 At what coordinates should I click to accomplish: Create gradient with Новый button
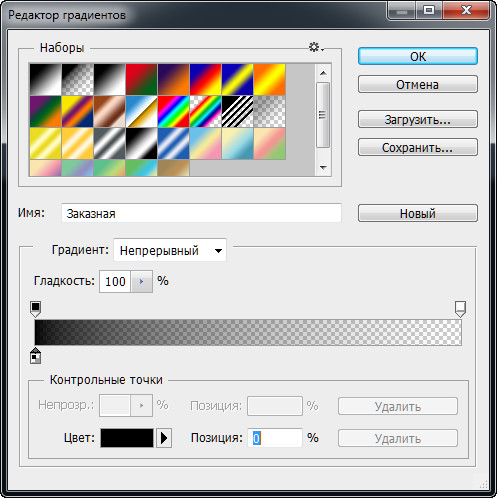(x=418, y=213)
